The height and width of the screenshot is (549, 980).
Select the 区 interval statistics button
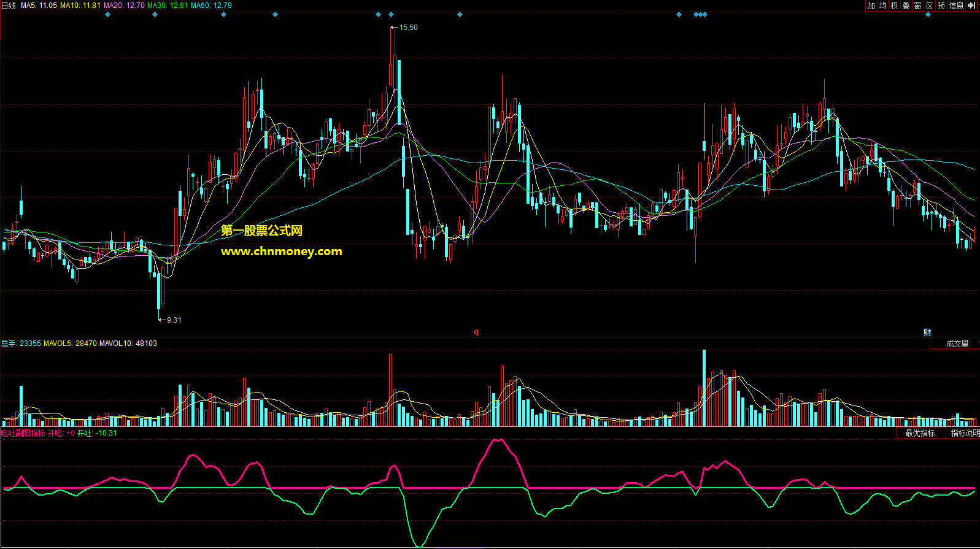(929, 6)
